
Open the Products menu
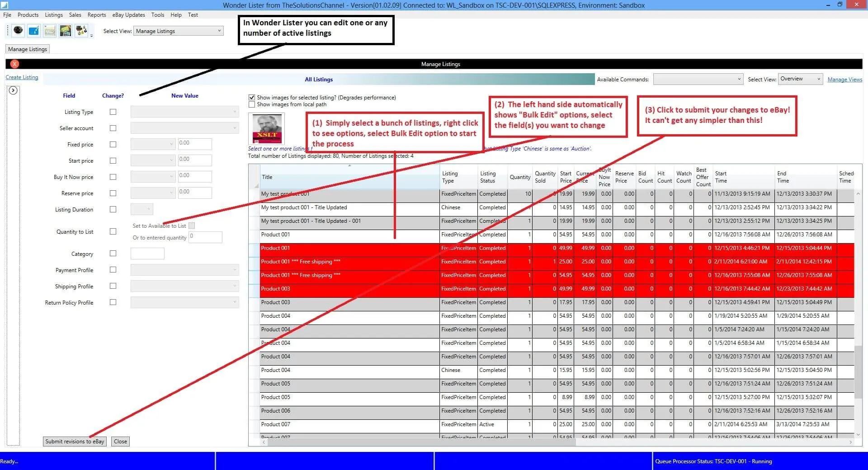[28, 14]
